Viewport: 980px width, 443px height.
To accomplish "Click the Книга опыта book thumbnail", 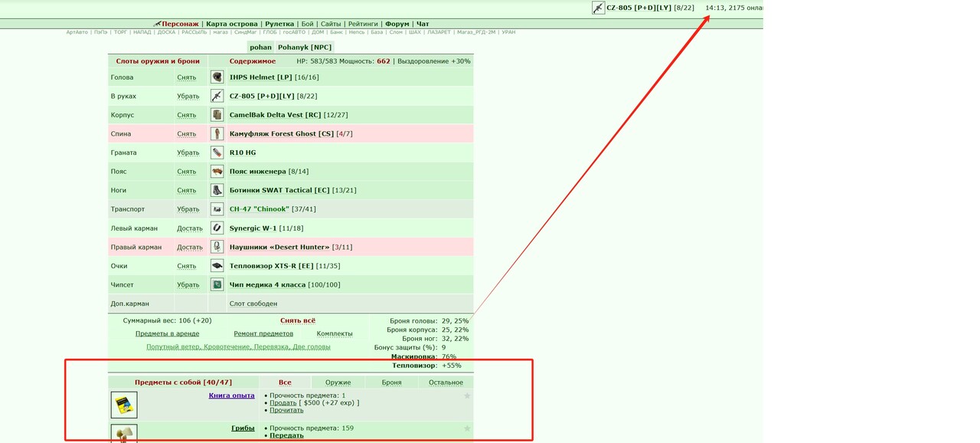I will point(124,405).
